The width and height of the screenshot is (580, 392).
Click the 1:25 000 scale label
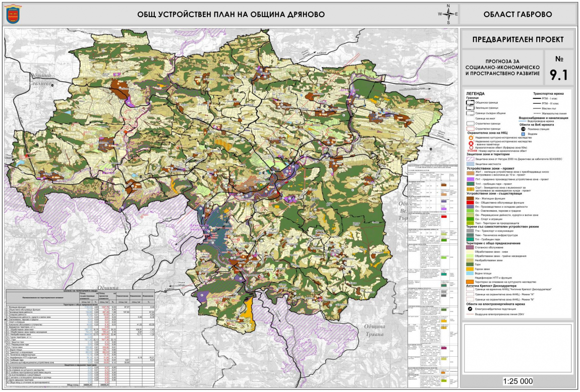coord(518,381)
